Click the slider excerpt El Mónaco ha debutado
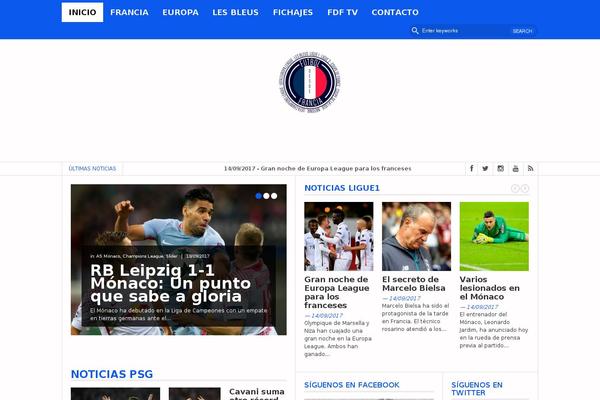This screenshot has width=600, height=400. tap(179, 314)
